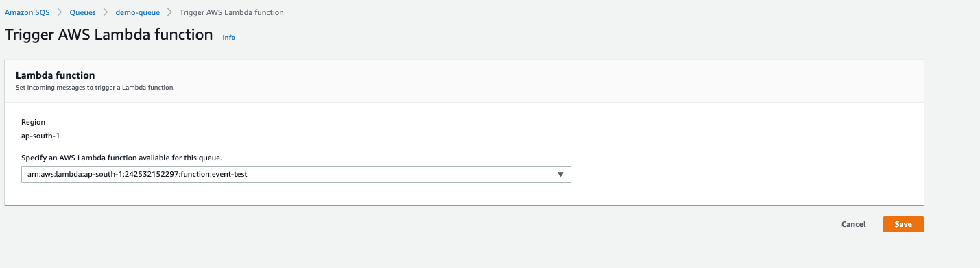The width and height of the screenshot is (980, 268).
Task: Cancel the Lambda trigger configuration
Action: coord(853,224)
